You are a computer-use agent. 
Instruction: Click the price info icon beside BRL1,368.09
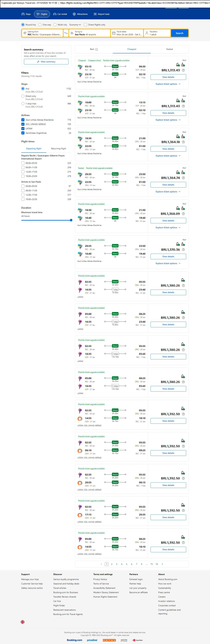[183, 214]
